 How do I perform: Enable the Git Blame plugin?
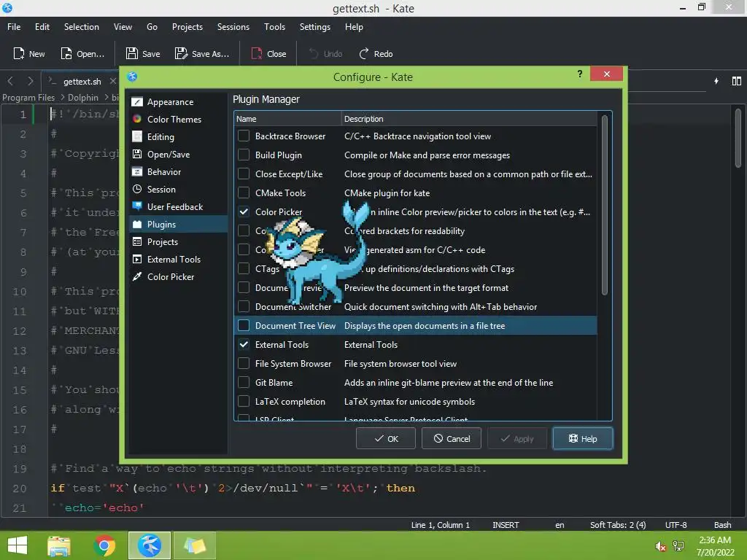tap(244, 382)
